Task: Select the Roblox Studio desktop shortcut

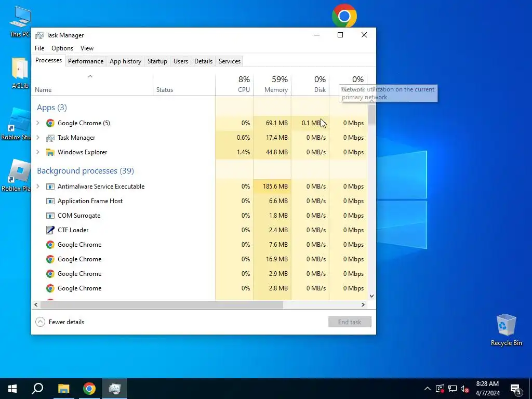Action: coord(16,124)
